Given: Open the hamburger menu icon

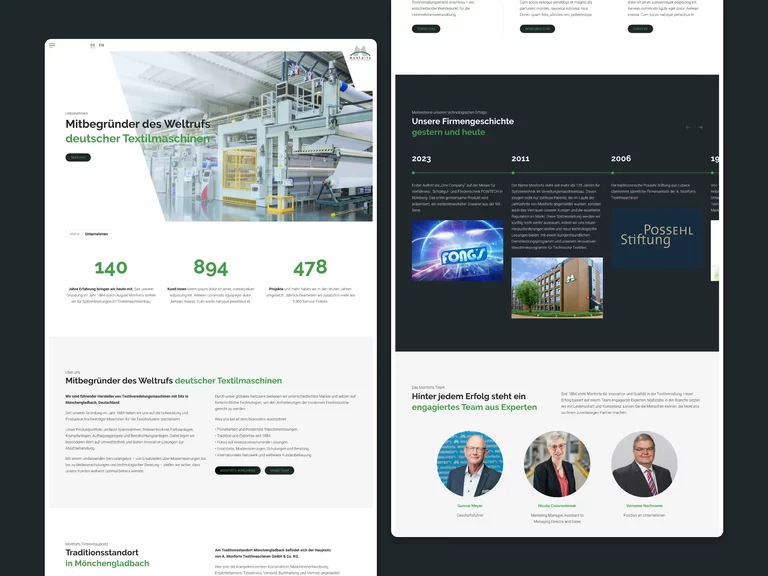Looking at the screenshot, I should click(x=52, y=45).
